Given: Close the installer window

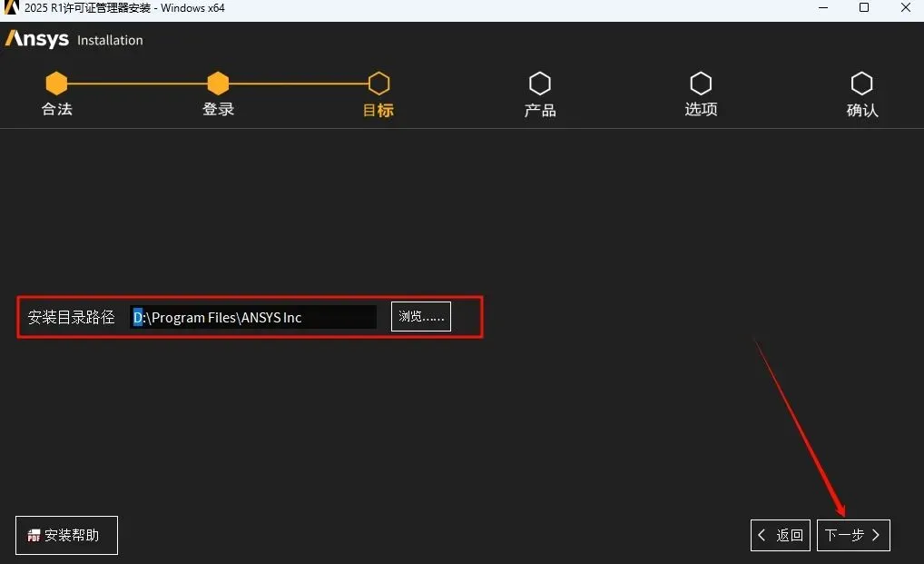Looking at the screenshot, I should 906,7.
